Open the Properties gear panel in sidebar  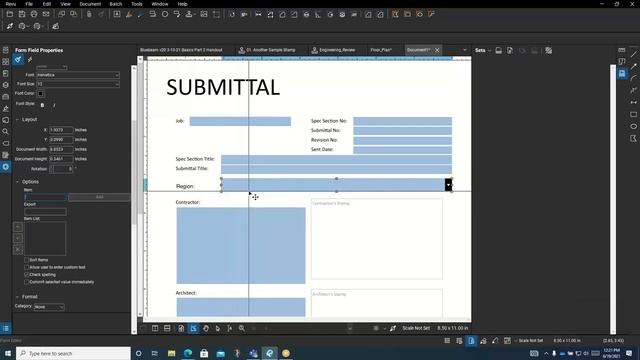[x=6, y=167]
